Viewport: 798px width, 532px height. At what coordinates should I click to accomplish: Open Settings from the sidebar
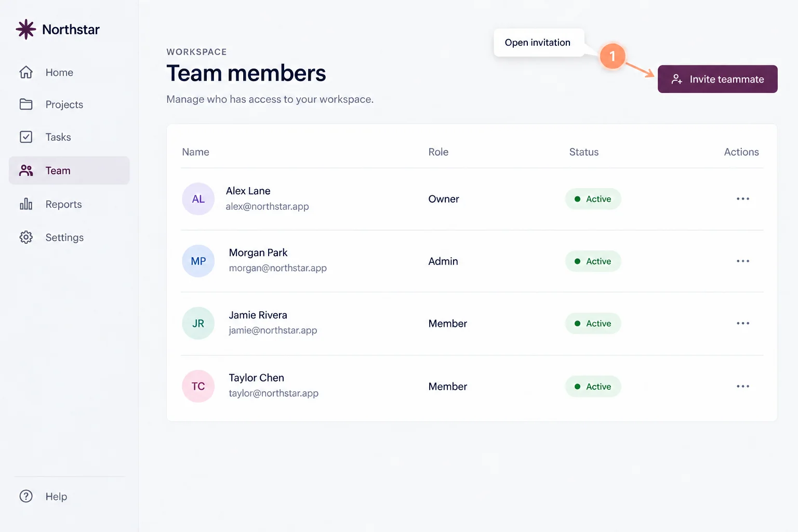69,237
